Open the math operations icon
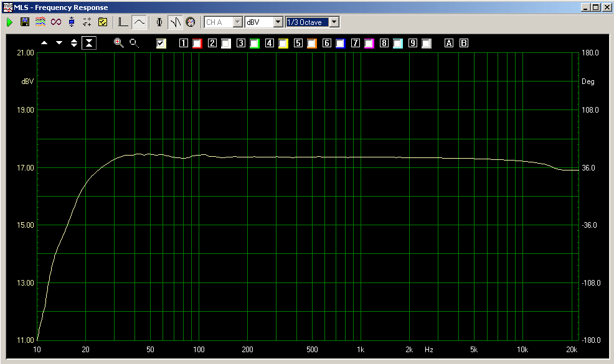 [x=87, y=22]
